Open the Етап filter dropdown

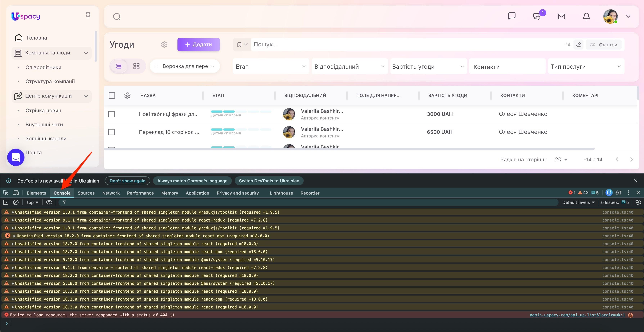pos(271,66)
